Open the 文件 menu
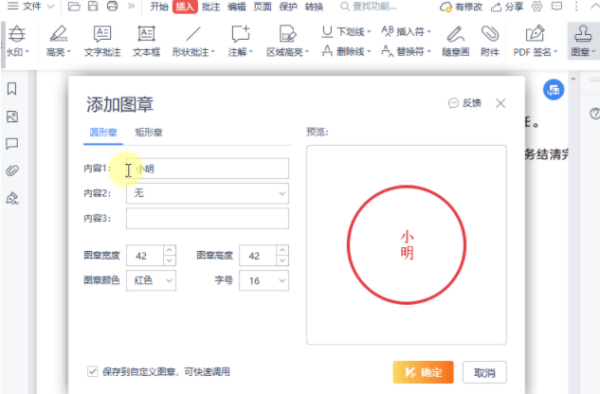The width and height of the screenshot is (600, 394). tap(31, 7)
